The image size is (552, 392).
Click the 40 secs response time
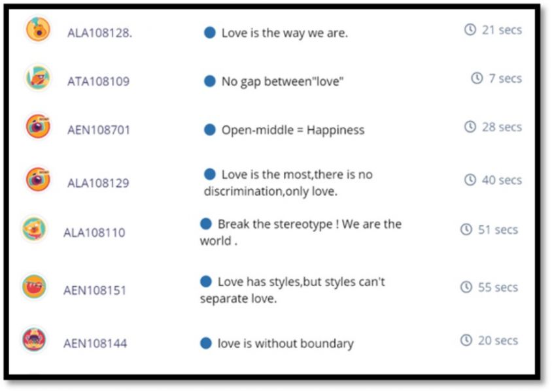[x=502, y=180]
